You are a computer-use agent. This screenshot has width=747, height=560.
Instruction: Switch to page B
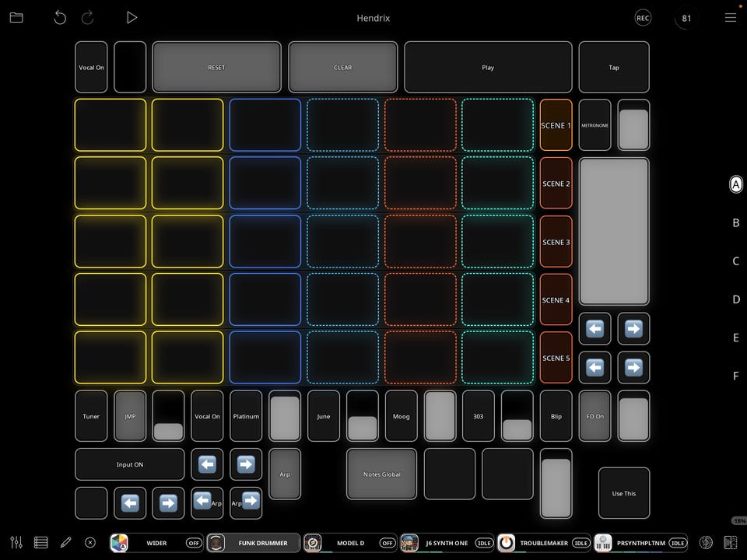pyautogui.click(x=735, y=223)
